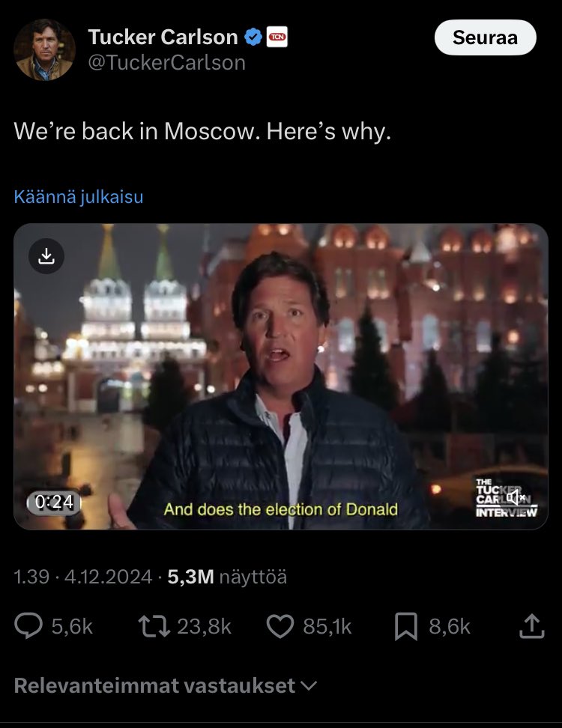
Task: Translate post via Käännä julkaisu
Action: 79,196
